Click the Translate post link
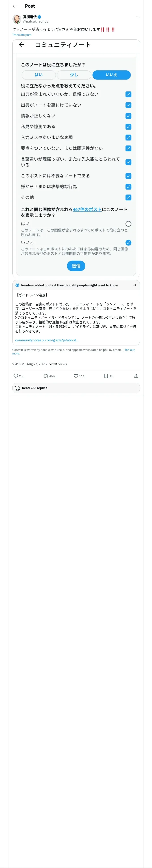 [x=22, y=35]
